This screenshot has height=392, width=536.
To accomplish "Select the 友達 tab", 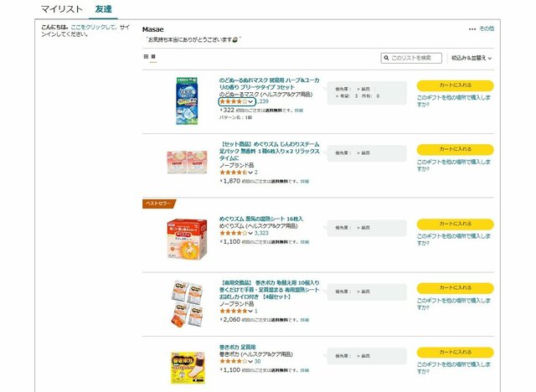I will [x=104, y=10].
